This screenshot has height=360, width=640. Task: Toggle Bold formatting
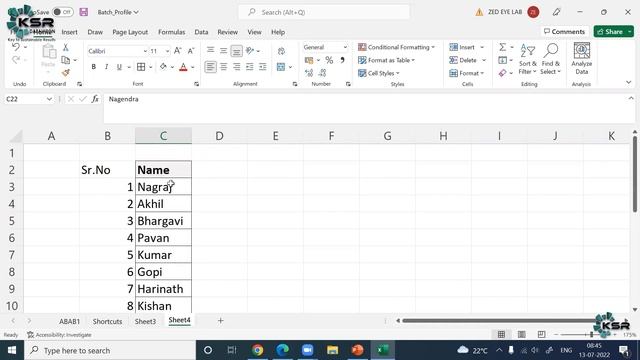[x=93, y=67]
